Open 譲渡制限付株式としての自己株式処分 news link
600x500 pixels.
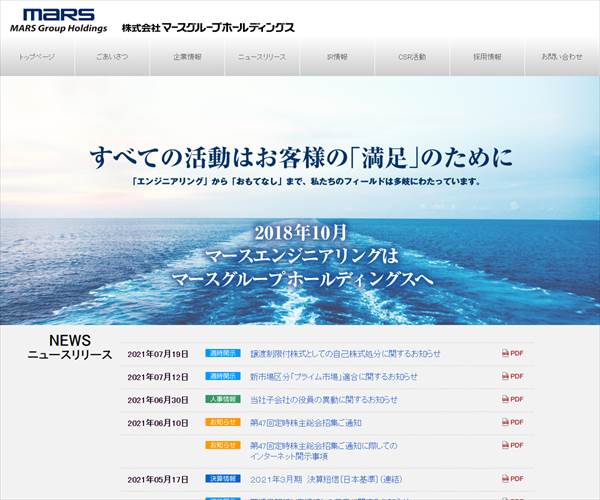[345, 353]
